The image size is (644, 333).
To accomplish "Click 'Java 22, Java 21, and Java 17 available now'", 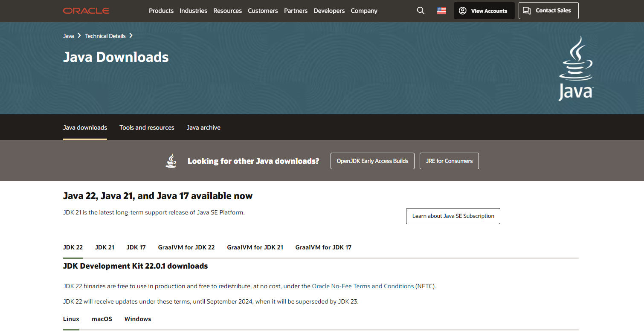I will pyautogui.click(x=158, y=196).
